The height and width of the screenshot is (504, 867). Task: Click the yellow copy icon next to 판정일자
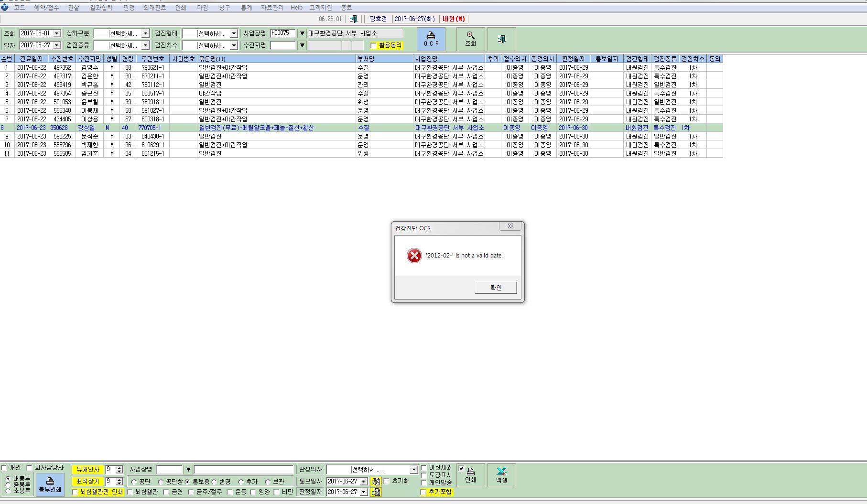(x=376, y=492)
